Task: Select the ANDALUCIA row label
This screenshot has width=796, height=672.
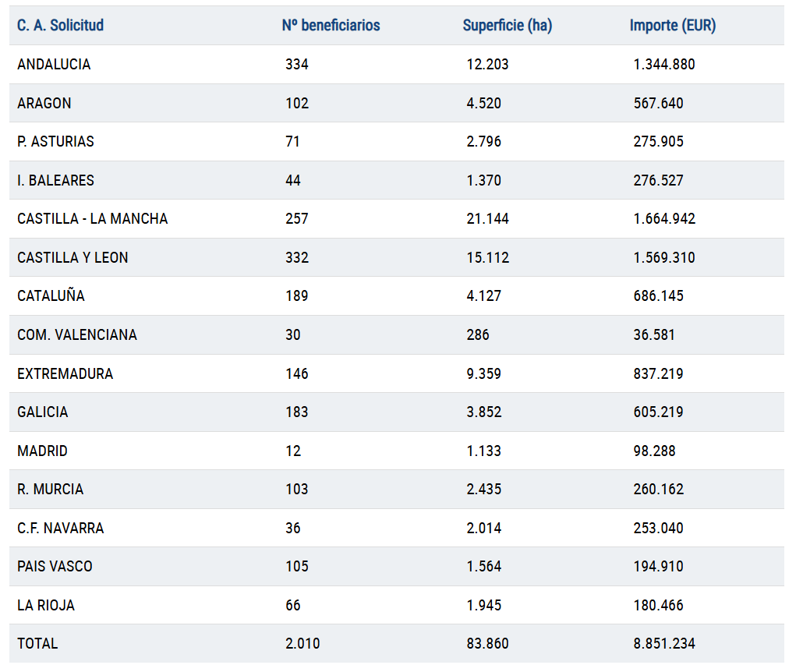Action: [x=54, y=65]
